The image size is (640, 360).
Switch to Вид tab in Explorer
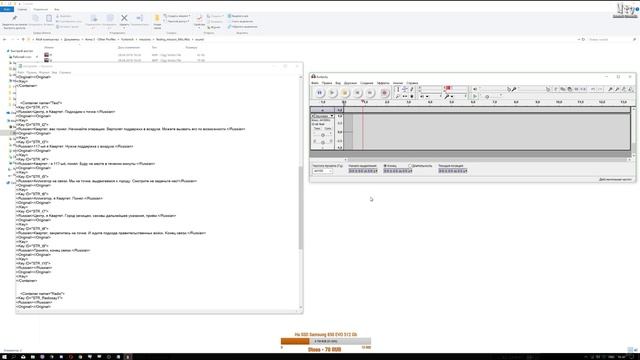coord(57,9)
